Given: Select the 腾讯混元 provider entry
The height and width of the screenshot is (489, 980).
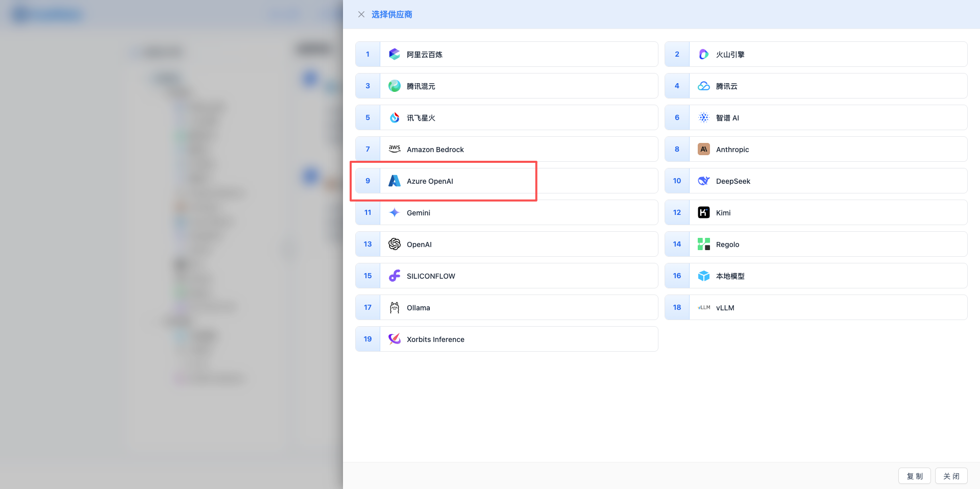Looking at the screenshot, I should 505,86.
